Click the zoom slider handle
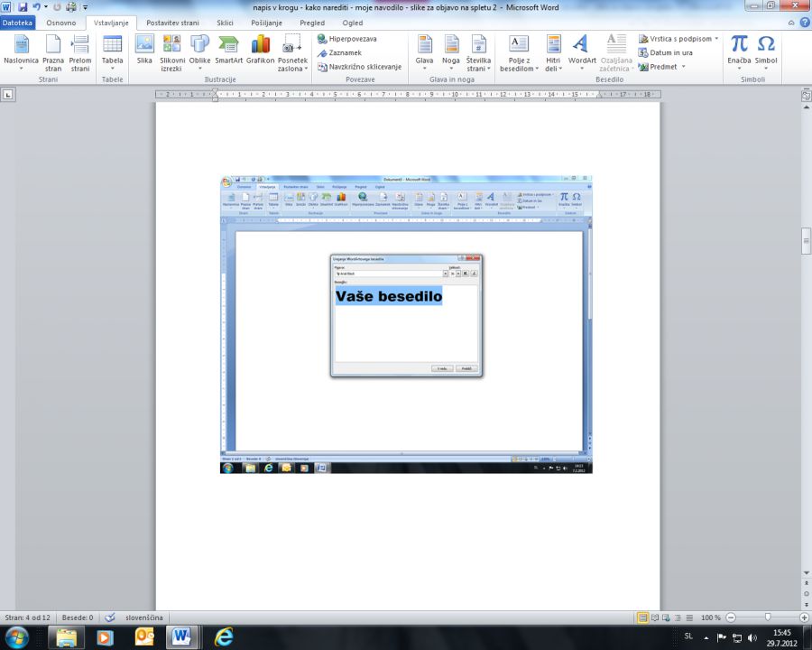 click(768, 617)
